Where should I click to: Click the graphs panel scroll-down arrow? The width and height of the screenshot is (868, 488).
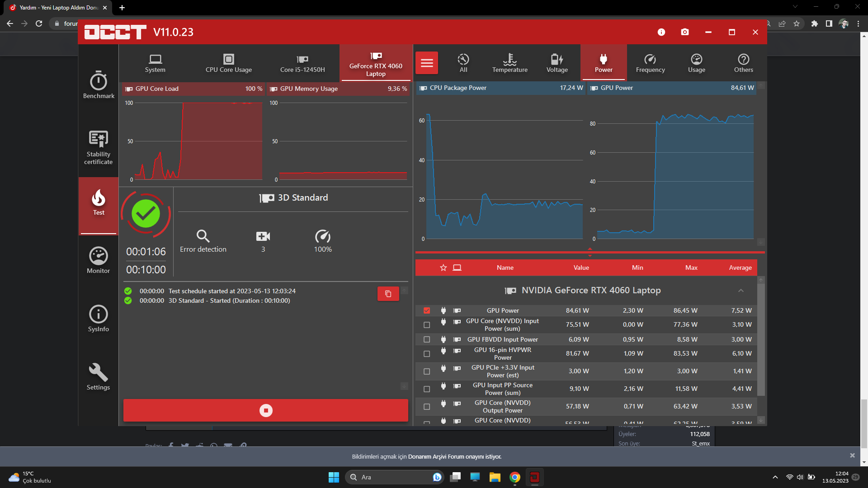pyautogui.click(x=761, y=242)
